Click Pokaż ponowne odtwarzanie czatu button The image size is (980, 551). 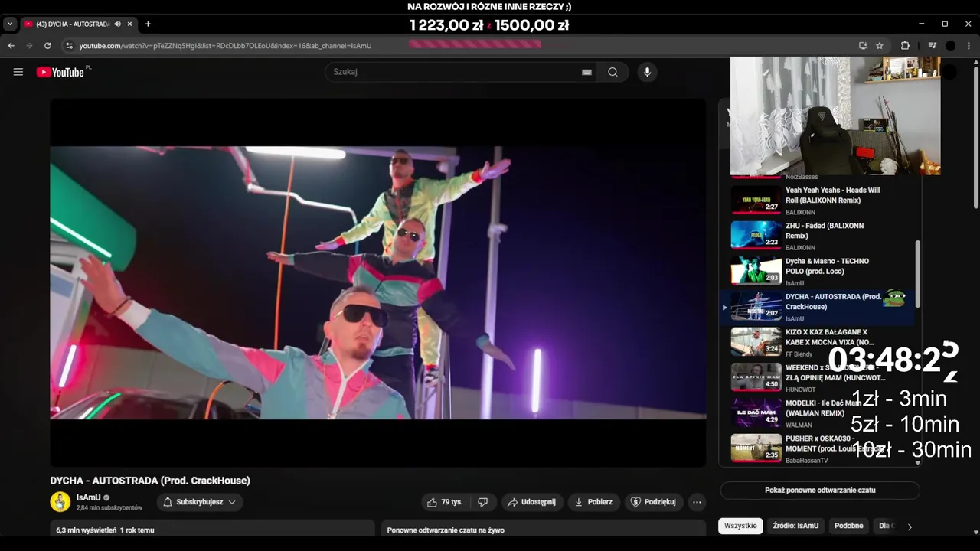point(820,490)
